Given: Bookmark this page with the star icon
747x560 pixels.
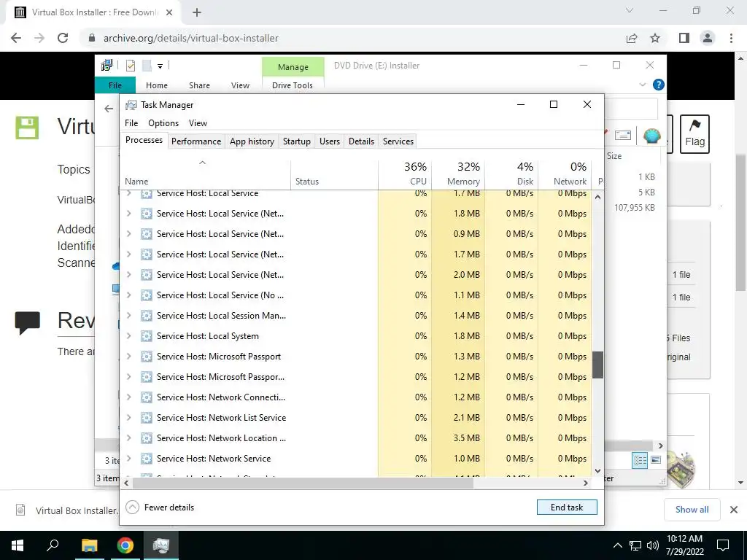Looking at the screenshot, I should coord(655,38).
